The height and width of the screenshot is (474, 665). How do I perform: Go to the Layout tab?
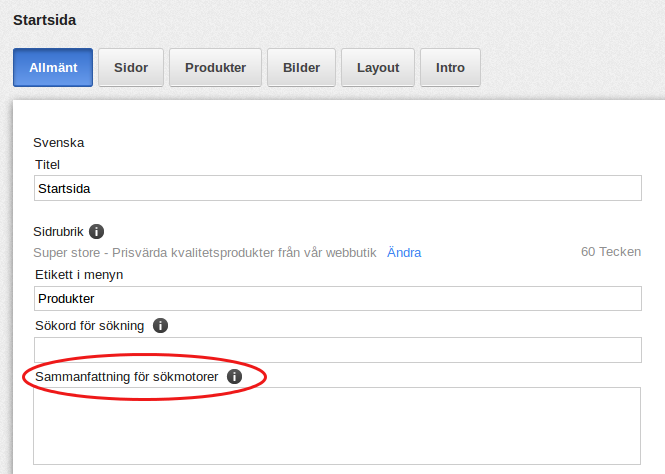tap(378, 67)
